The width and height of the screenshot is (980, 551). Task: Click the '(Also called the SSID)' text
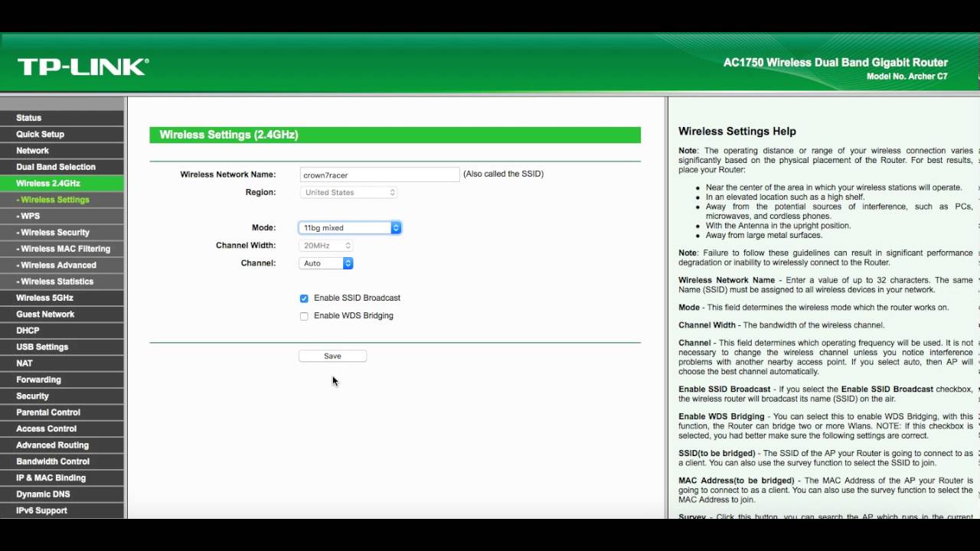click(504, 174)
